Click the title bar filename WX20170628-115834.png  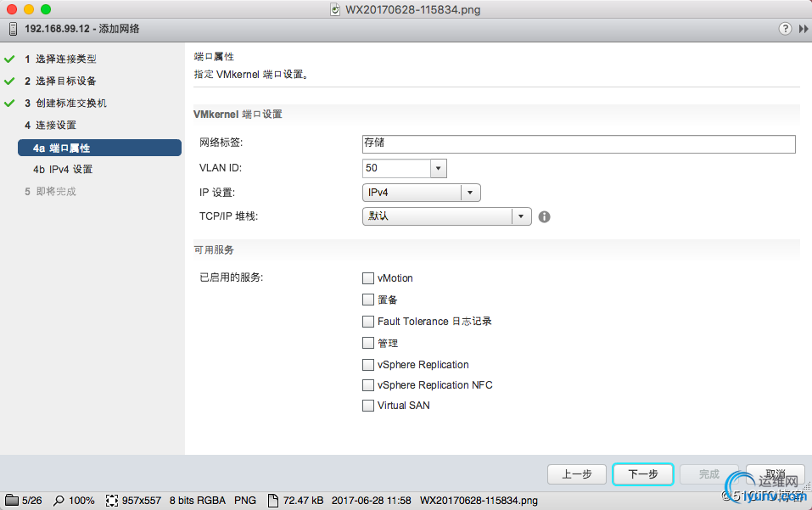[x=412, y=10]
